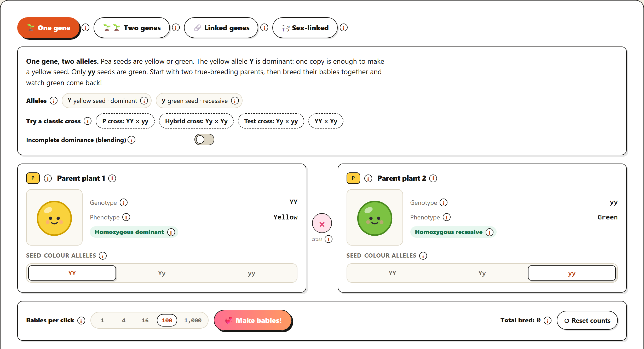Show info for Alleles label

tap(54, 101)
